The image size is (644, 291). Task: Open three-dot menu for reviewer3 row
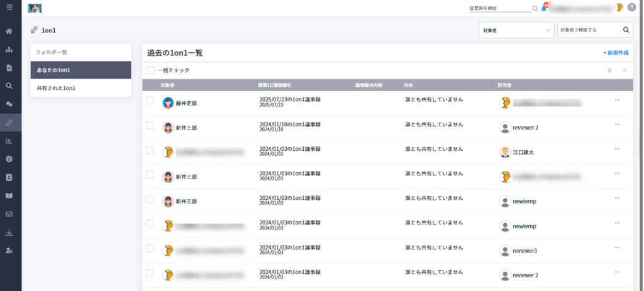617,248
